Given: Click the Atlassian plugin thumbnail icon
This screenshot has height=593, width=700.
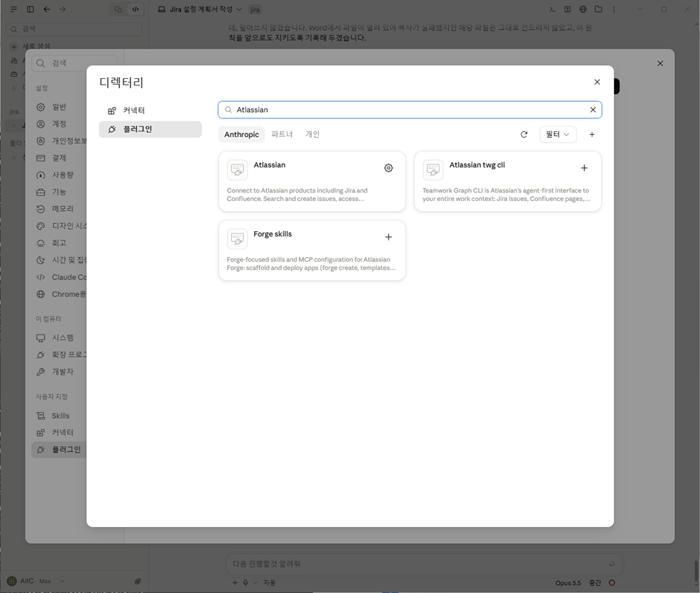Looking at the screenshot, I should pos(237,169).
